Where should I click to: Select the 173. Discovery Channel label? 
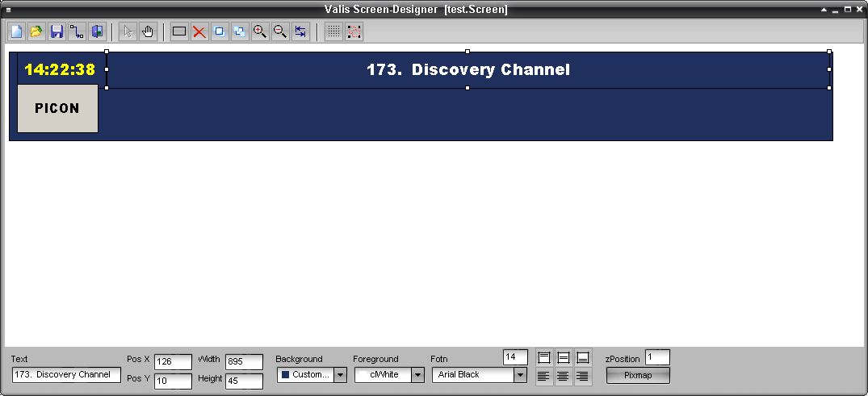tap(468, 69)
